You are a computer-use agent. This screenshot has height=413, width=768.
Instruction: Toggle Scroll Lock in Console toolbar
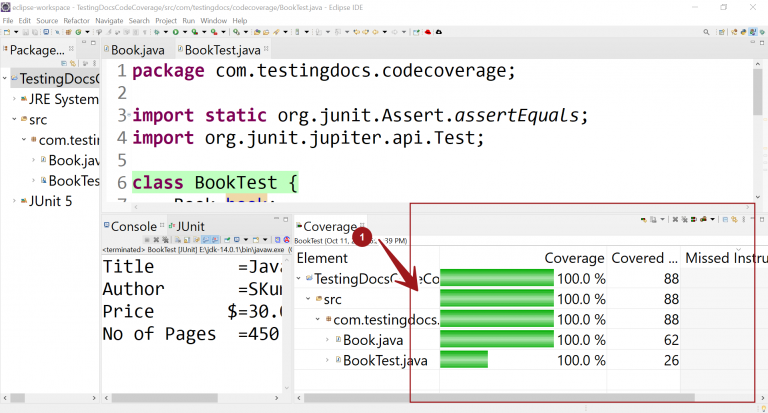187,240
